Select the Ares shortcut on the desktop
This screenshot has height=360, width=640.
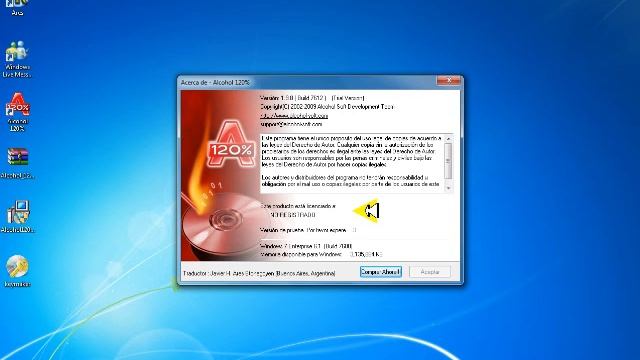17,8
